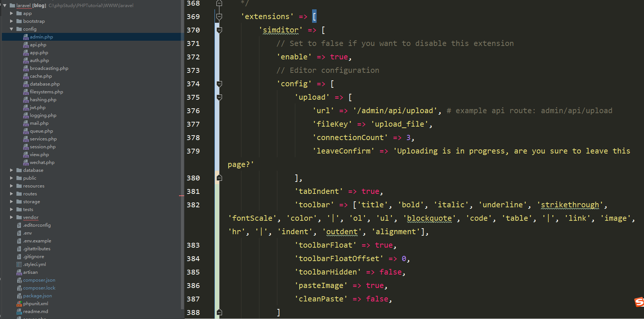Click line number 382 in the gutter
The image size is (644, 319).
click(193, 205)
